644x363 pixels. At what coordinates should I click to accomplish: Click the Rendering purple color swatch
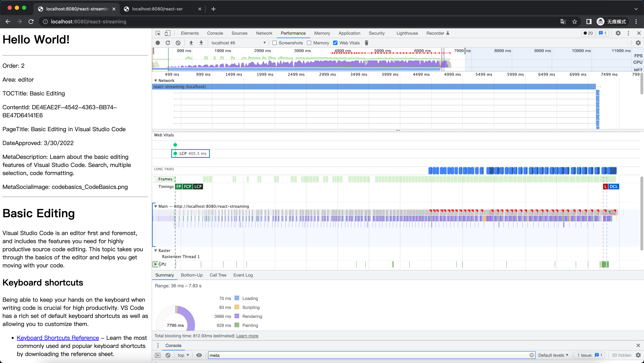pyautogui.click(x=237, y=316)
